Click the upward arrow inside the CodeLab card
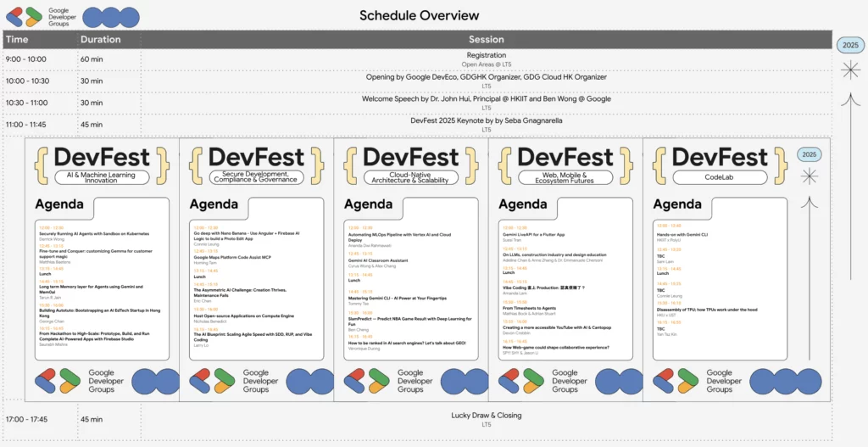868x447 pixels. [810, 254]
